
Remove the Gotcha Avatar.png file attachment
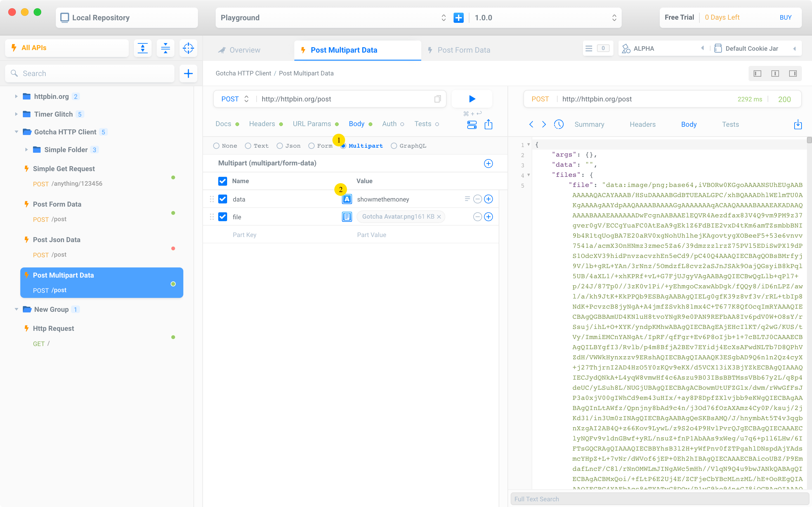pos(439,217)
